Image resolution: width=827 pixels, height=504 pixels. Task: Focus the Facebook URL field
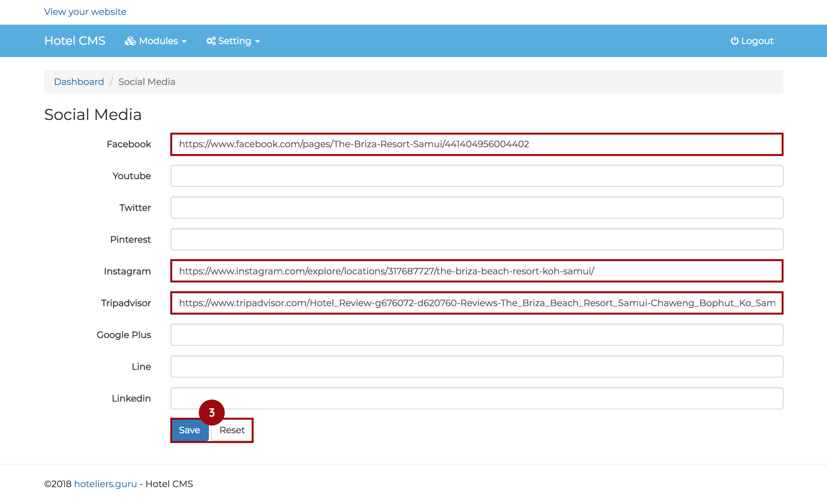click(477, 144)
